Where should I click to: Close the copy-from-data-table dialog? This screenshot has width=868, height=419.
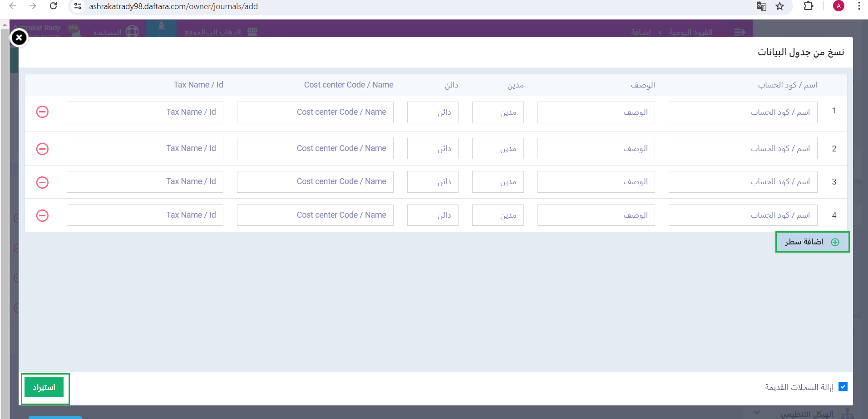19,38
